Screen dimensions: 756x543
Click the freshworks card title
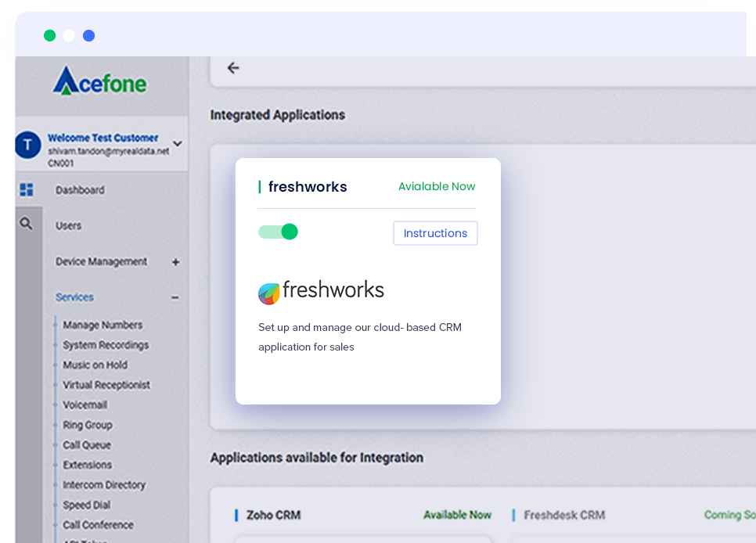308,187
